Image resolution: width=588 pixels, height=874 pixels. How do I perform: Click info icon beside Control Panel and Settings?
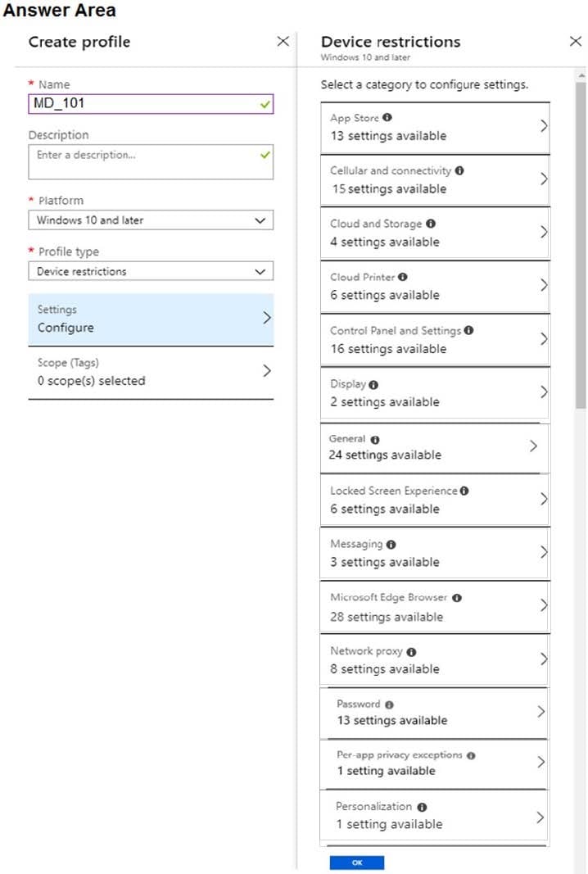[468, 331]
